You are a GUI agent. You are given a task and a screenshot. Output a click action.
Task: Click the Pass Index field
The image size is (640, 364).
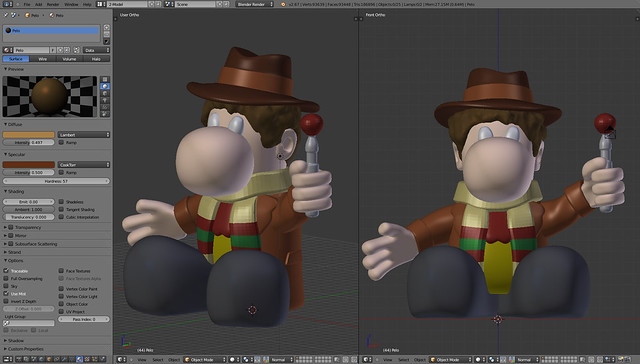coord(84,319)
